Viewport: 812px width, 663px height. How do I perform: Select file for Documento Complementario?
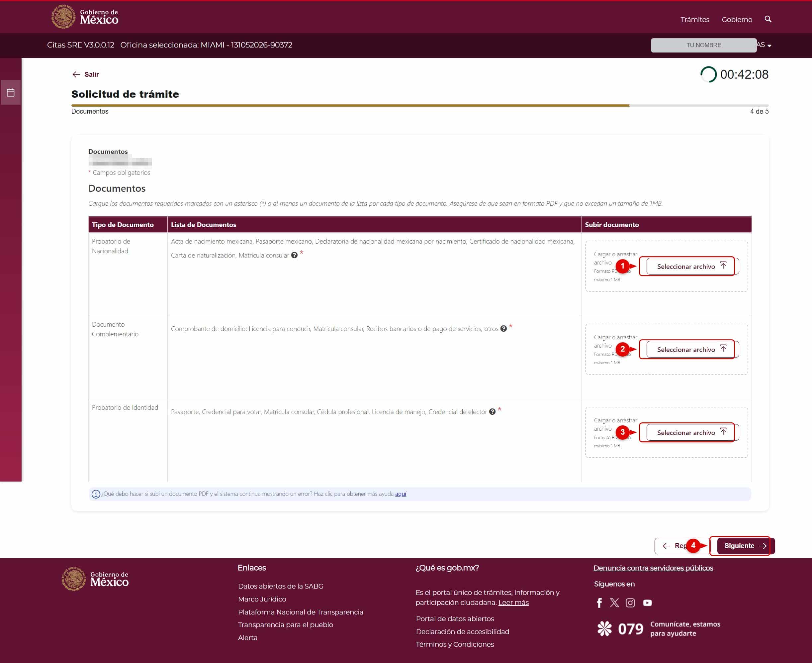692,350
